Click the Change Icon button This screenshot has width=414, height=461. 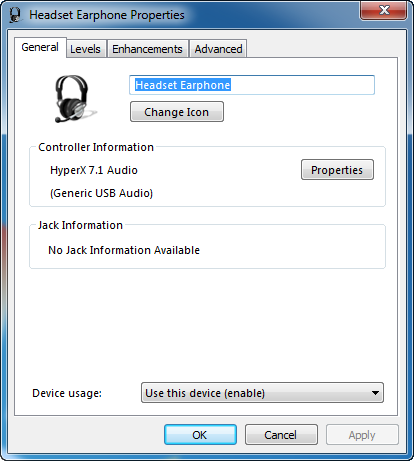coord(177,112)
